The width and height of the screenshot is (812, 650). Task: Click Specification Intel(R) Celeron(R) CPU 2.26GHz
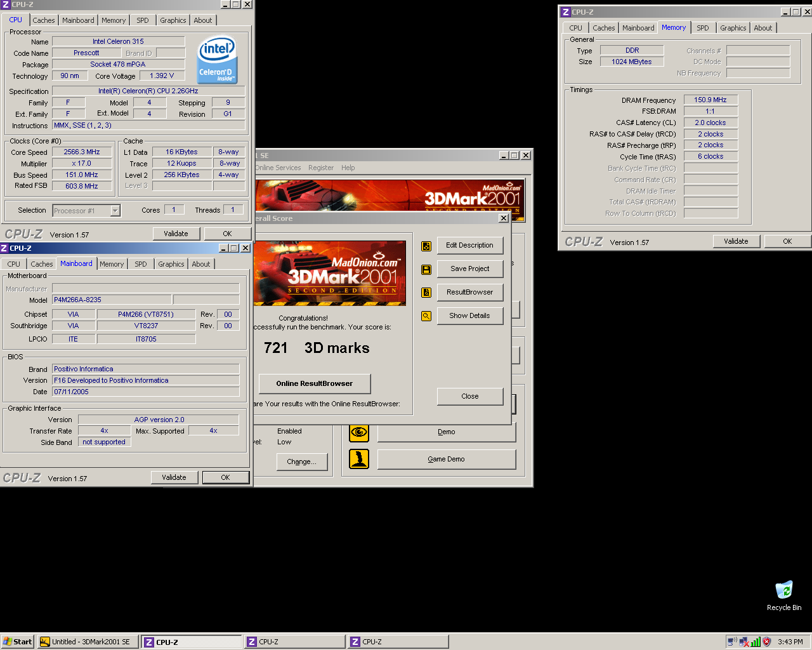coord(148,91)
